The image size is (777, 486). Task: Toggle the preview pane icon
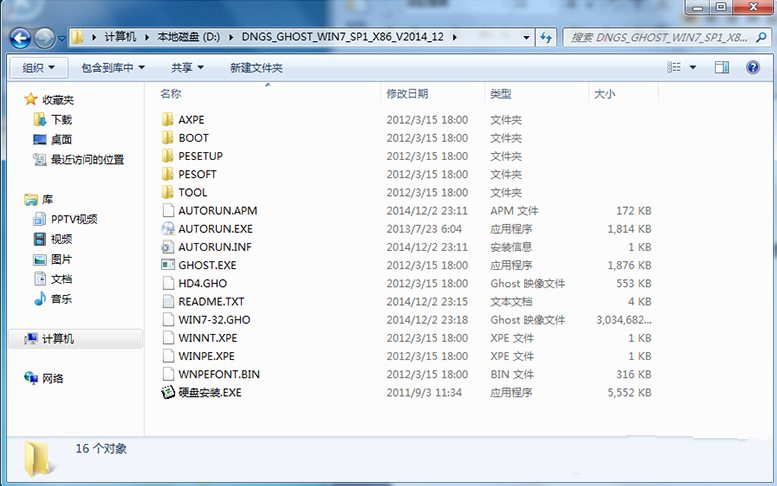click(x=722, y=67)
